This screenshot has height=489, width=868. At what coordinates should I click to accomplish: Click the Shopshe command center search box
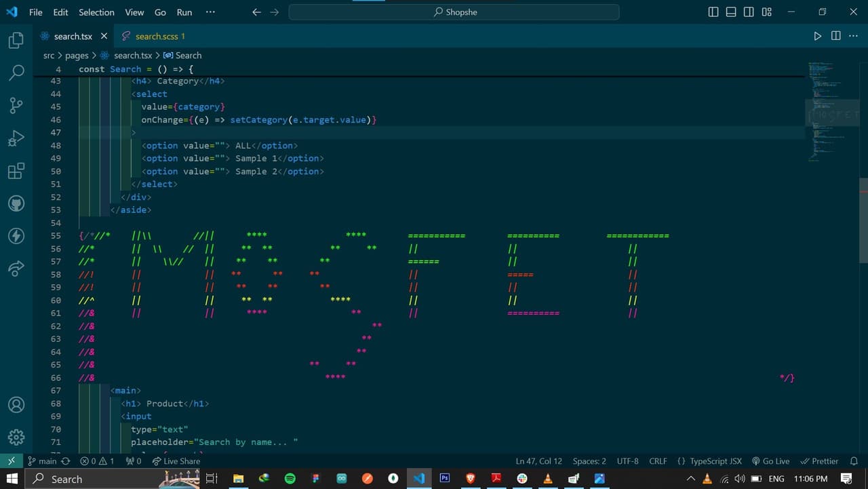click(x=454, y=12)
